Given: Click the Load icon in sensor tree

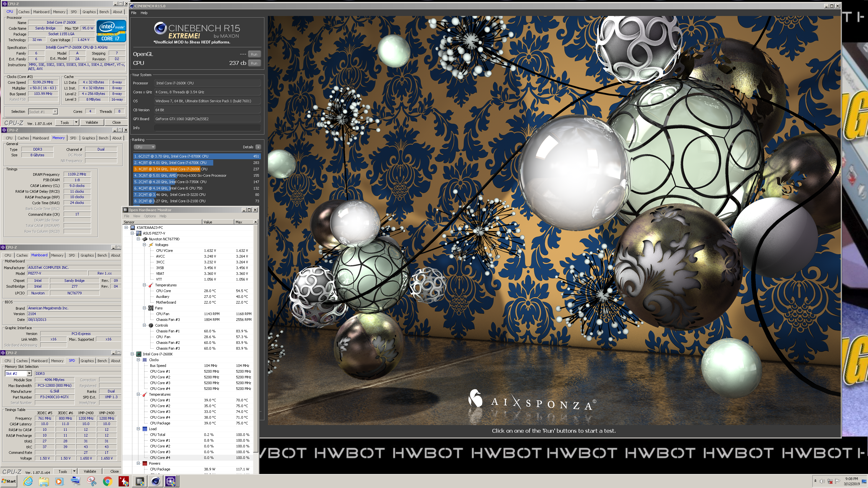Looking at the screenshot, I should pos(145,429).
